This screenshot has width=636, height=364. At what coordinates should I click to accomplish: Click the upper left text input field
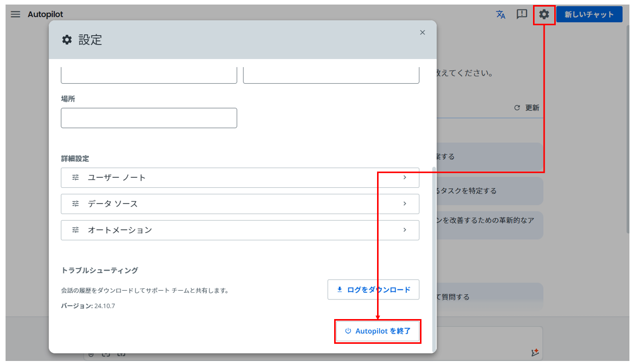149,75
